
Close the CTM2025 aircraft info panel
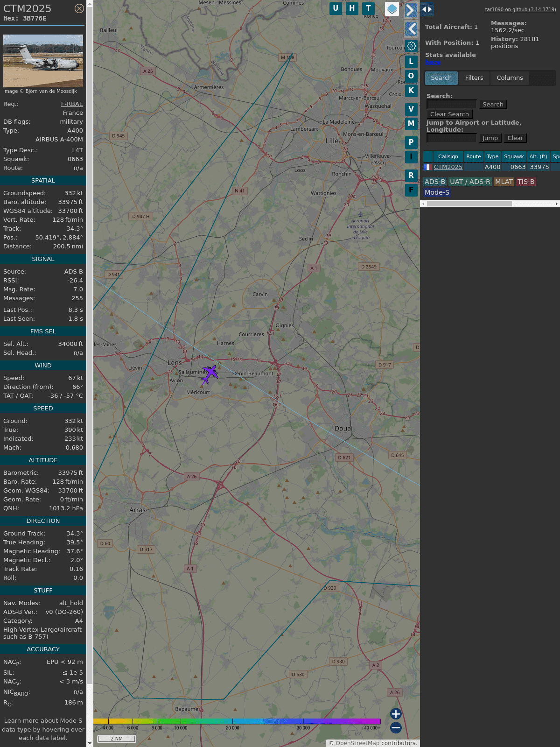point(79,8)
